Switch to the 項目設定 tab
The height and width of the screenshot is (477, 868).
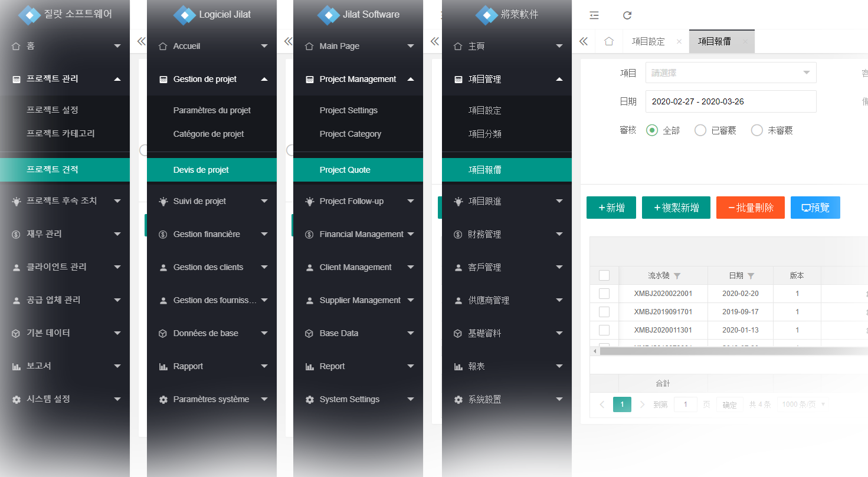pyautogui.click(x=648, y=41)
